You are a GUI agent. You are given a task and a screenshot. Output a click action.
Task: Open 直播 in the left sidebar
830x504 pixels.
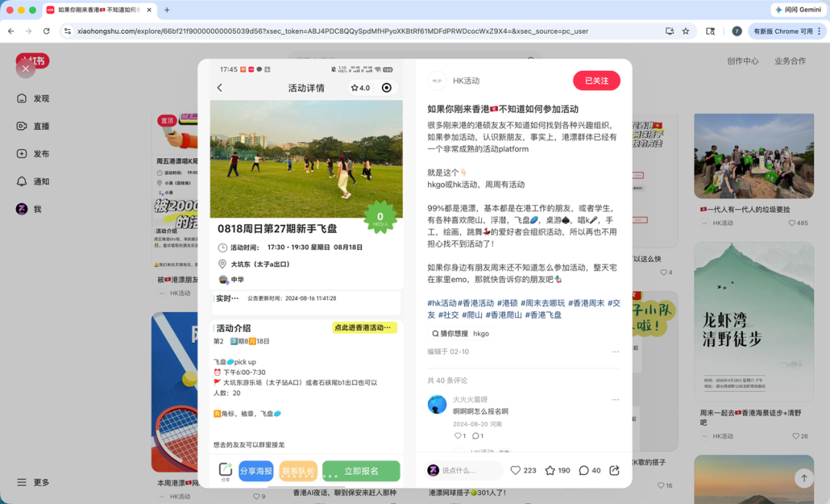[x=34, y=126]
